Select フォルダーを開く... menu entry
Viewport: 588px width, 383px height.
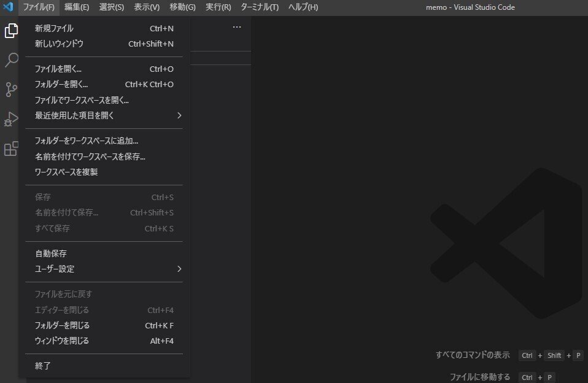(x=104, y=84)
